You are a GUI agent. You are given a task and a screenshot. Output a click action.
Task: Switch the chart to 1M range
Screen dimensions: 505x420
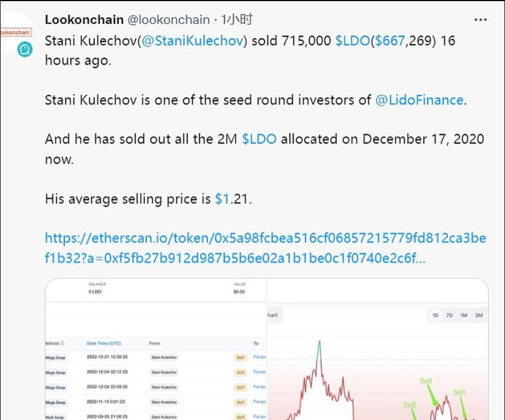click(x=464, y=316)
